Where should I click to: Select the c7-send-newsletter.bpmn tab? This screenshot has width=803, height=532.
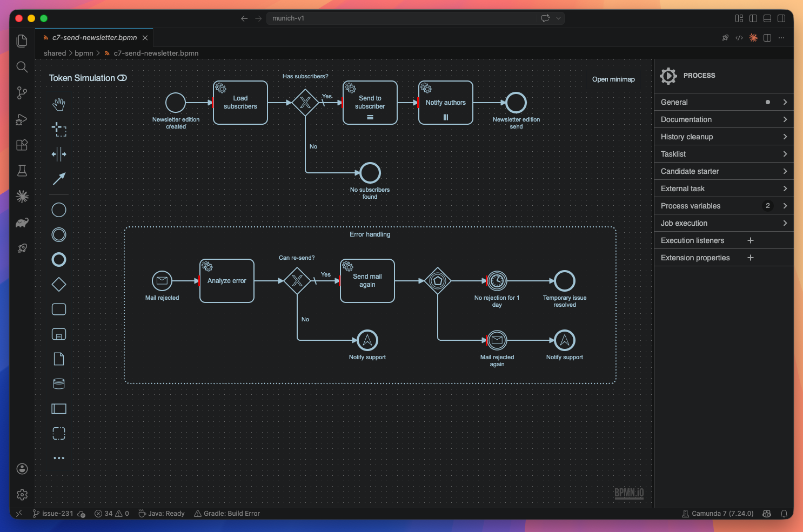[x=95, y=38]
